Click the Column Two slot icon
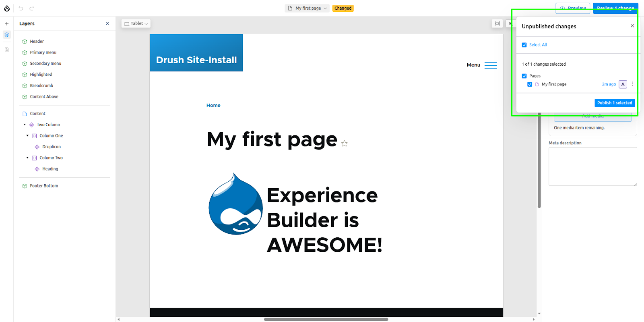Screen dimensions: 644x322 pyautogui.click(x=35, y=158)
